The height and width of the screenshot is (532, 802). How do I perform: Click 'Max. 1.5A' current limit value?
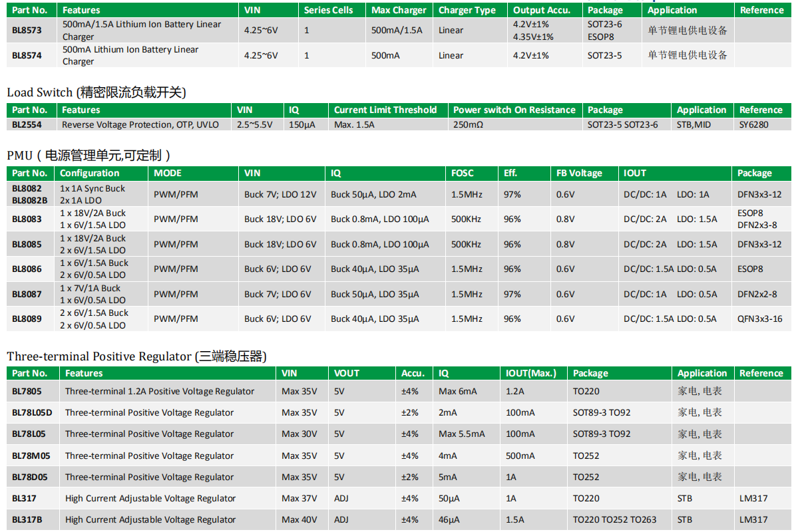coord(354,124)
